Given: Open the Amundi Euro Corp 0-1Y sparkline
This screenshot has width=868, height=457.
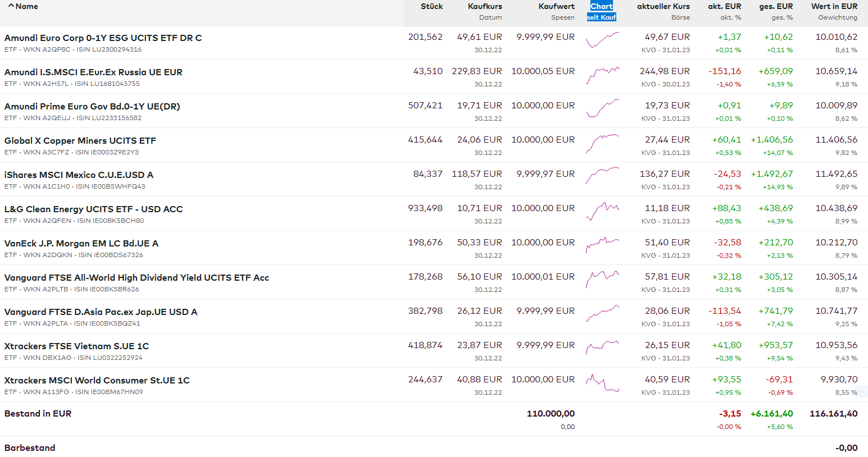Looking at the screenshot, I should pyautogui.click(x=602, y=41).
